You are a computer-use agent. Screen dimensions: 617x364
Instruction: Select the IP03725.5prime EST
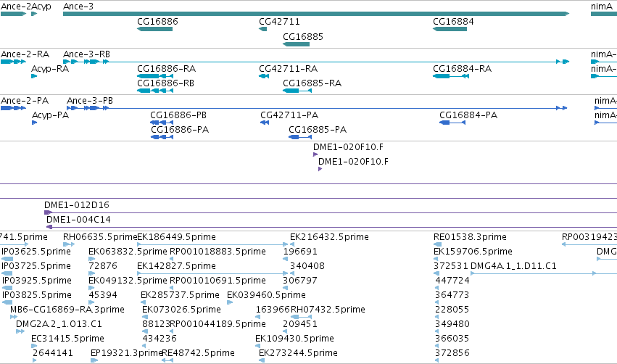coord(7,273)
